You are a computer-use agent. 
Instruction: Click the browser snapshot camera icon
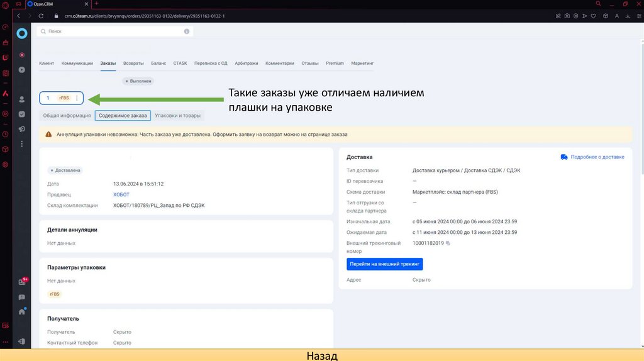[x=567, y=16]
